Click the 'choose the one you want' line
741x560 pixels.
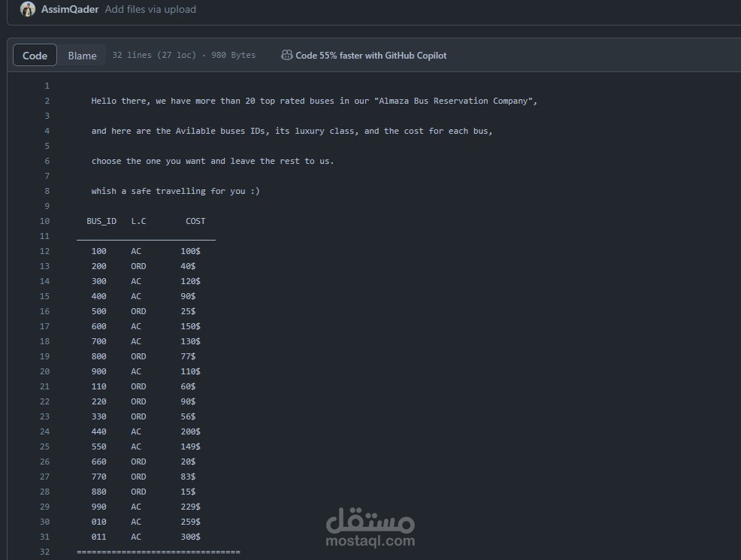pyautogui.click(x=213, y=161)
